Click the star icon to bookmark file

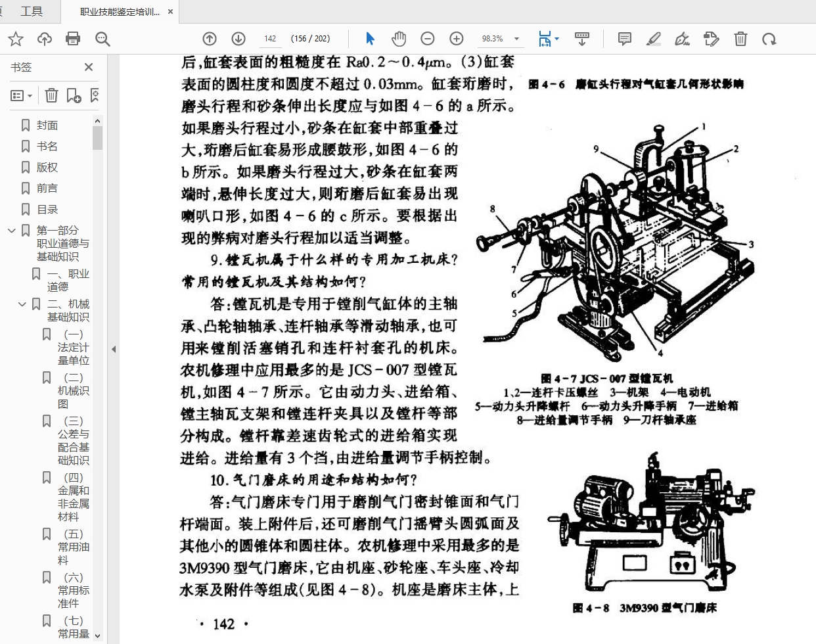16,39
